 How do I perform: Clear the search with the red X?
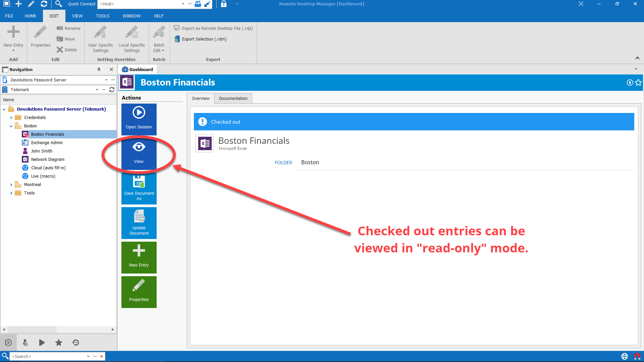click(102, 356)
